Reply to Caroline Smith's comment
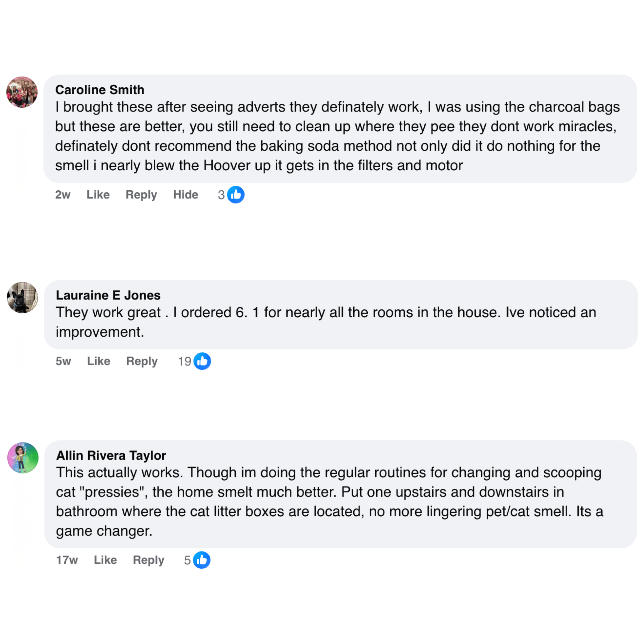 141,195
